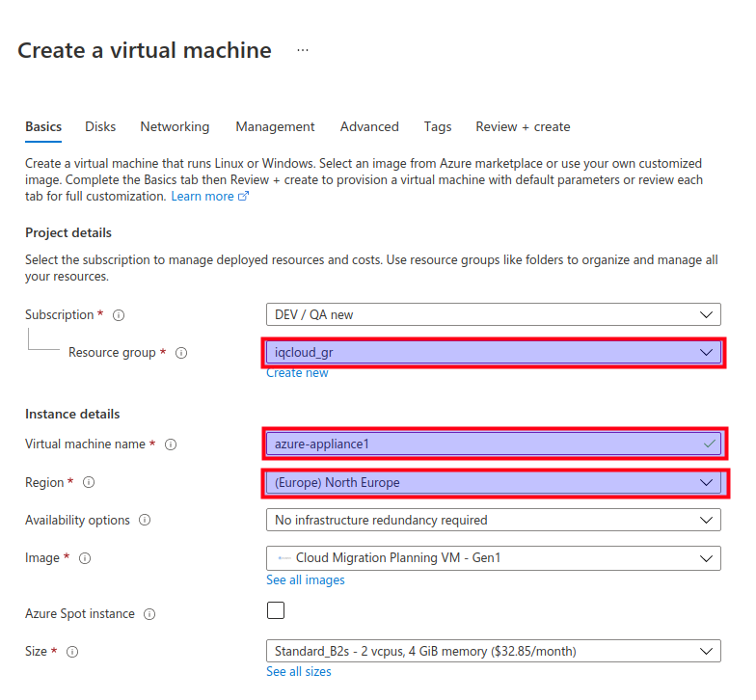Click the See all images link
This screenshot has width=756, height=700.
pos(306,580)
